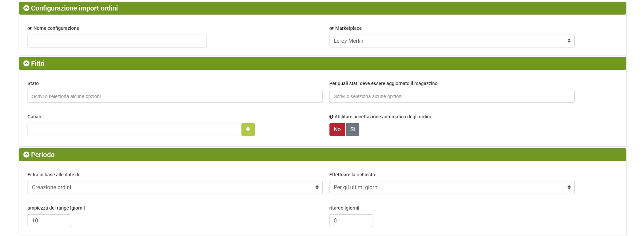Click the green plus button for Canali
Screen dimensions: 644x236
pyautogui.click(x=248, y=130)
